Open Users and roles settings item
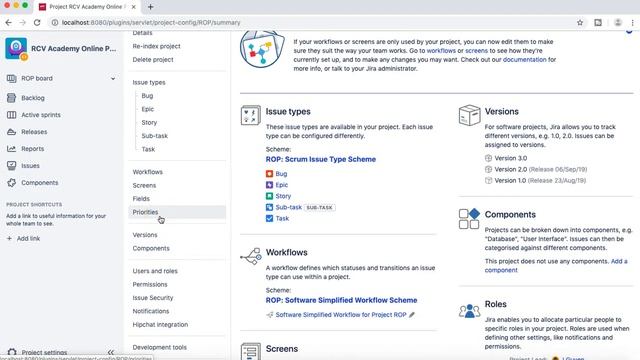Screen dimensions: 640x360 coord(155,271)
